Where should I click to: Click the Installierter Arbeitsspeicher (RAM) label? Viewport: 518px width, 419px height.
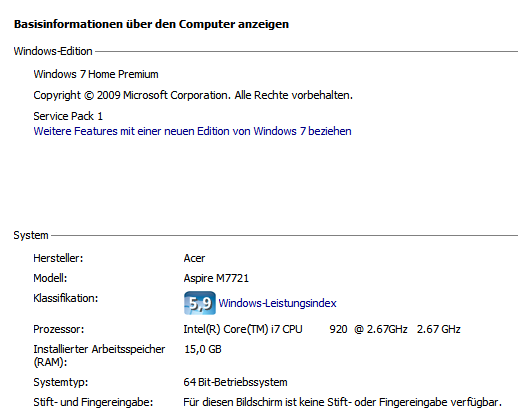pyautogui.click(x=99, y=355)
